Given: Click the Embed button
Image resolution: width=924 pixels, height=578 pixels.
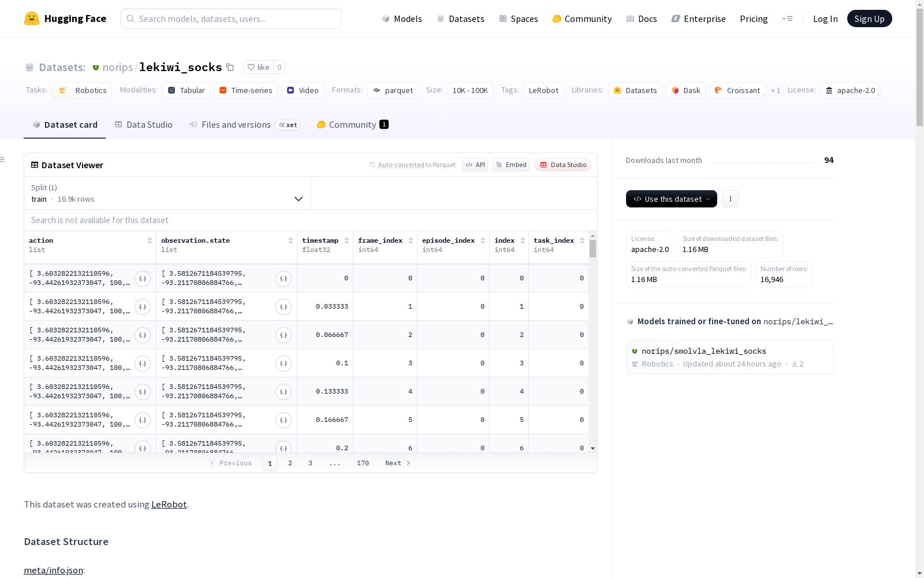Looking at the screenshot, I should [511, 165].
